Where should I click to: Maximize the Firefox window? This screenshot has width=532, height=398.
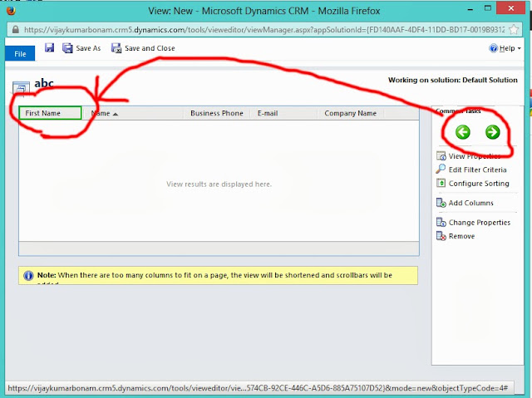point(488,8)
